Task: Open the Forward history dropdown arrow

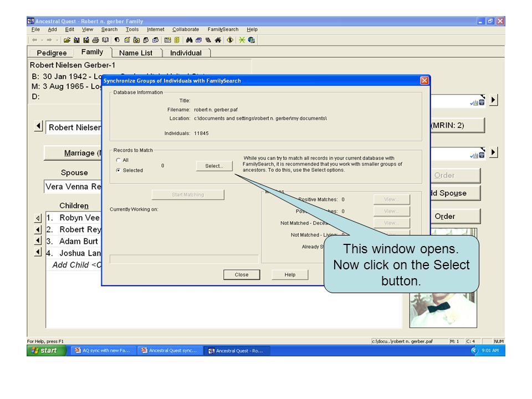Action: (x=57, y=40)
